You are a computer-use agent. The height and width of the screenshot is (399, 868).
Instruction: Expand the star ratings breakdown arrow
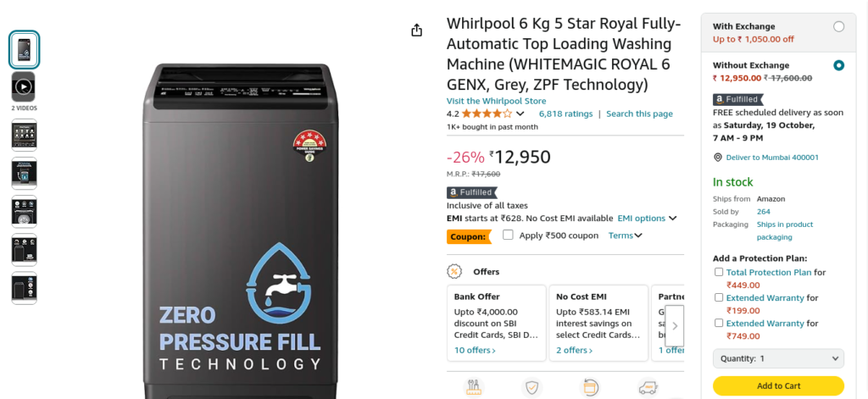tap(520, 114)
